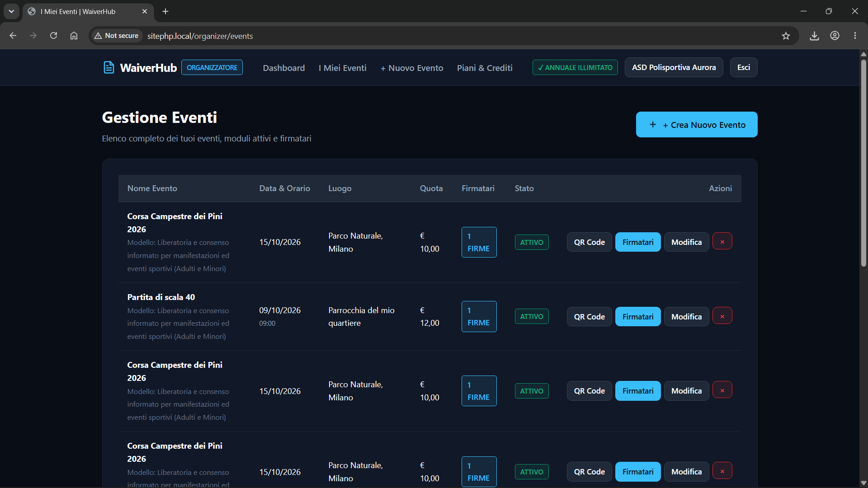Close the I Miei Eventi tab
Viewport: 868px width, 488px height.
tap(145, 11)
